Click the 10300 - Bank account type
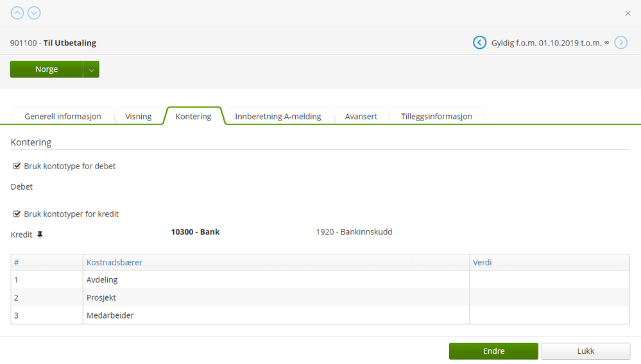The image size is (641, 364). coord(196,232)
